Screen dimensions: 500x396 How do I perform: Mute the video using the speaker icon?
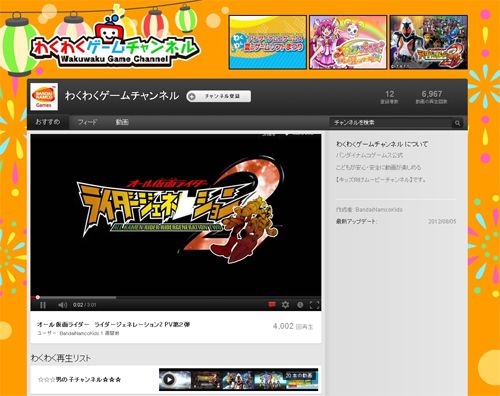62,305
